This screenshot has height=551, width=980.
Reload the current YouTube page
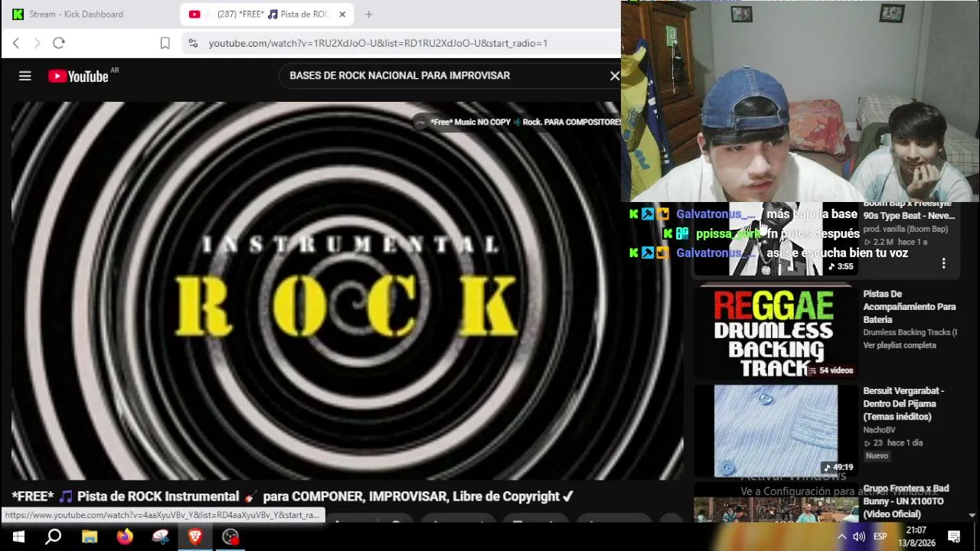(59, 43)
